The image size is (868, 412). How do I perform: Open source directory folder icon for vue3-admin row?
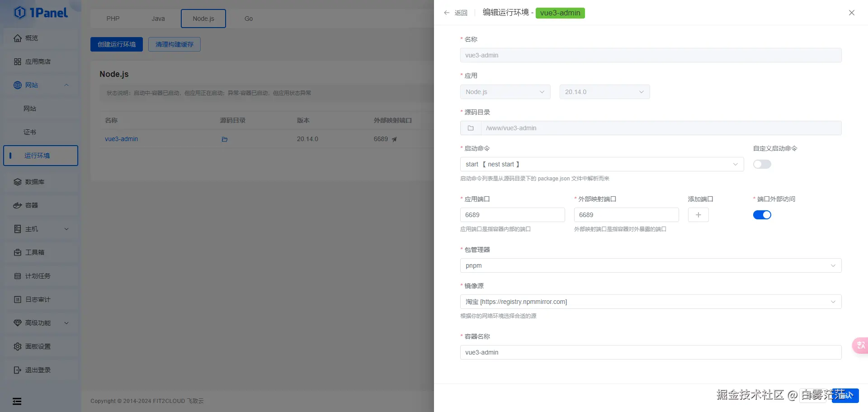click(225, 139)
